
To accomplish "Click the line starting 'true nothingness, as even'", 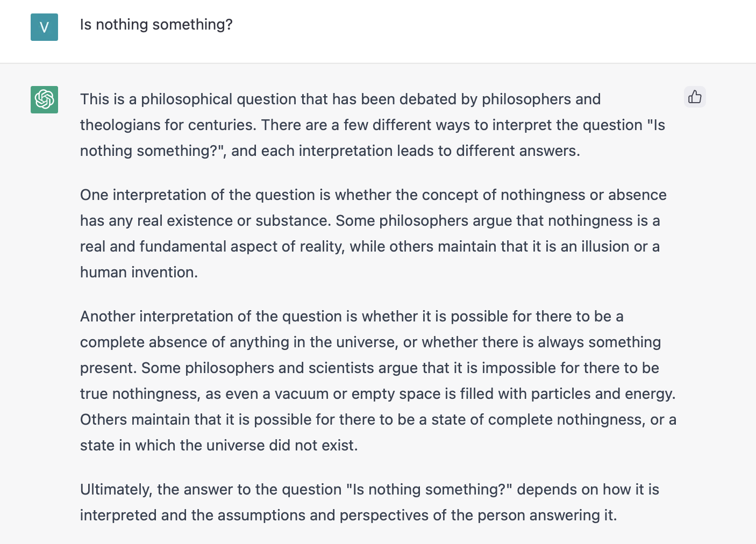I will pos(378,394).
